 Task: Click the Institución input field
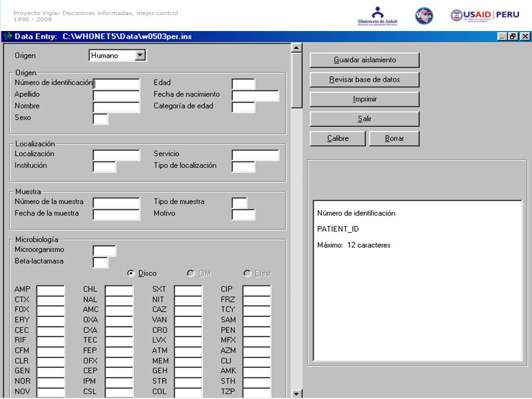tap(104, 167)
